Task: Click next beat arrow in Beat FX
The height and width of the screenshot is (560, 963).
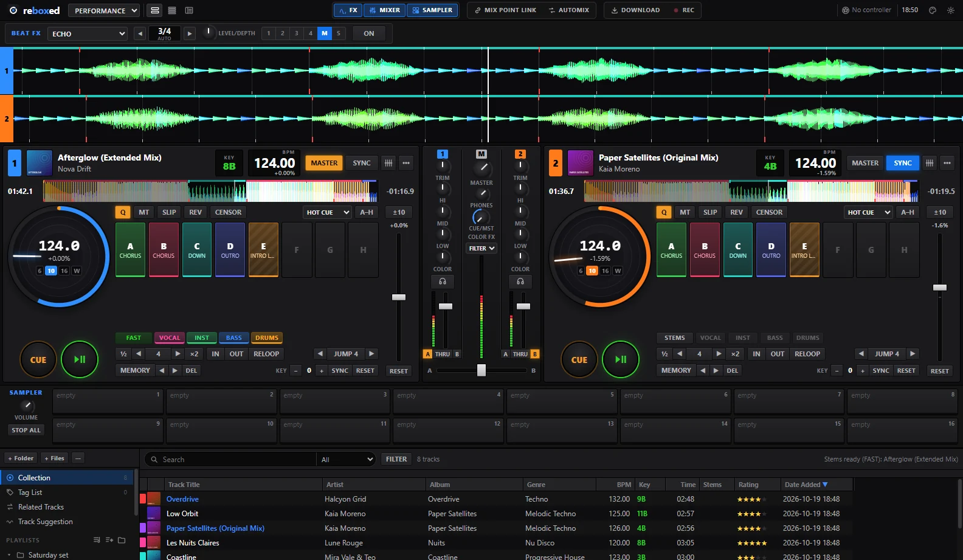Action: coord(190,33)
